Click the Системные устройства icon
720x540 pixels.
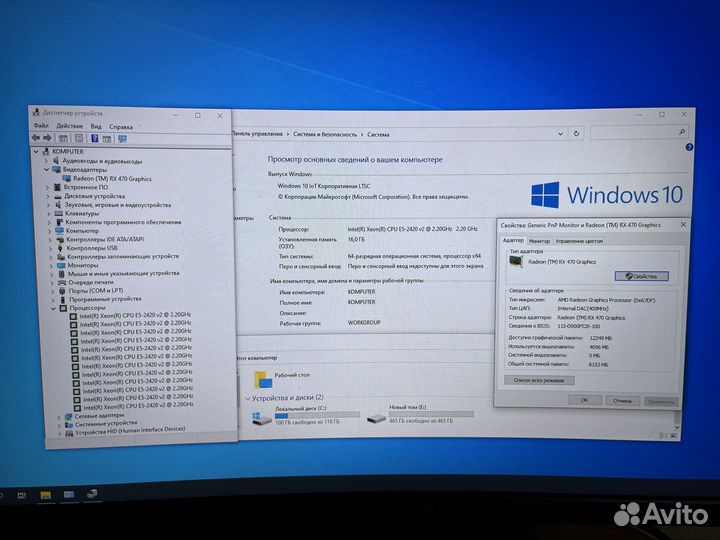[69, 424]
